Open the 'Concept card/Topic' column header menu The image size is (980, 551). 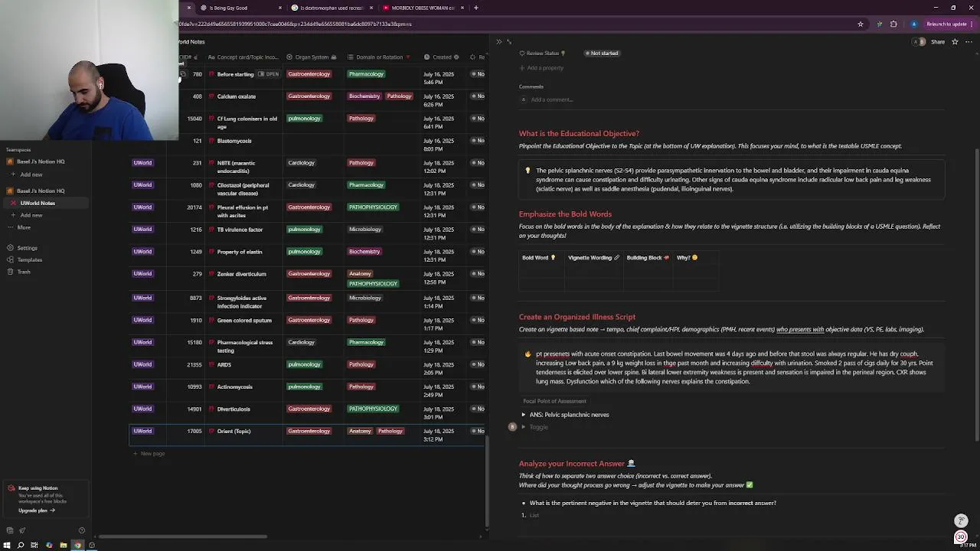coord(243,57)
